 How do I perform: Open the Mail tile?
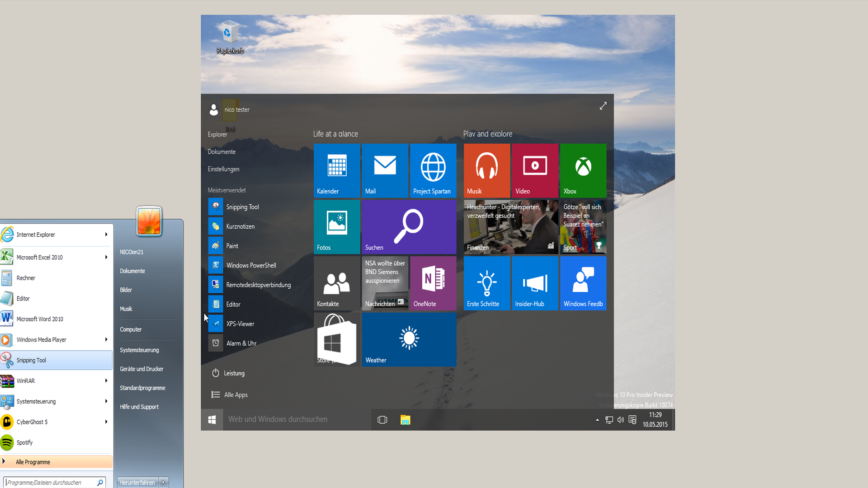pos(385,170)
